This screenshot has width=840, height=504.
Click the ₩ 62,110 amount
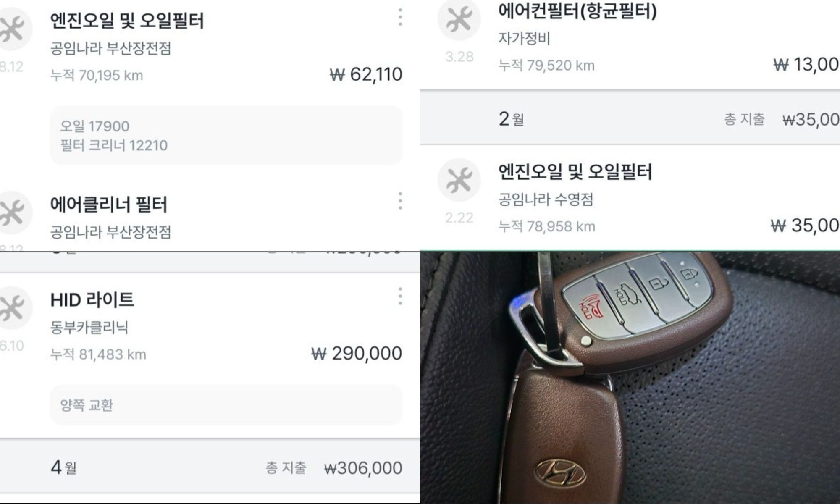pyautogui.click(x=366, y=75)
